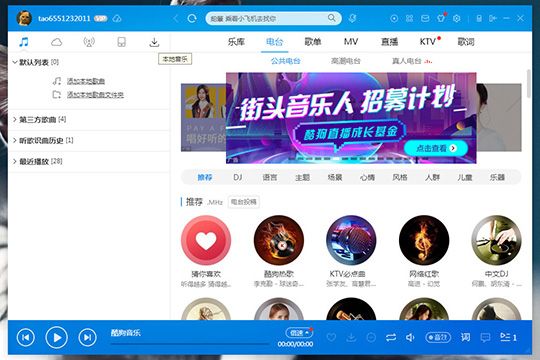Click the back navigation arrow
The height and width of the screenshot is (360, 540).
(176, 18)
